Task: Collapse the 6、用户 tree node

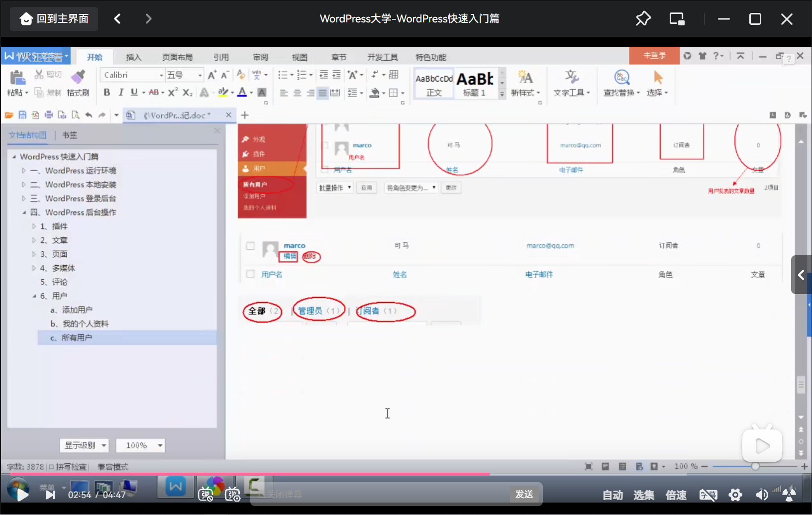Action: 34,296
